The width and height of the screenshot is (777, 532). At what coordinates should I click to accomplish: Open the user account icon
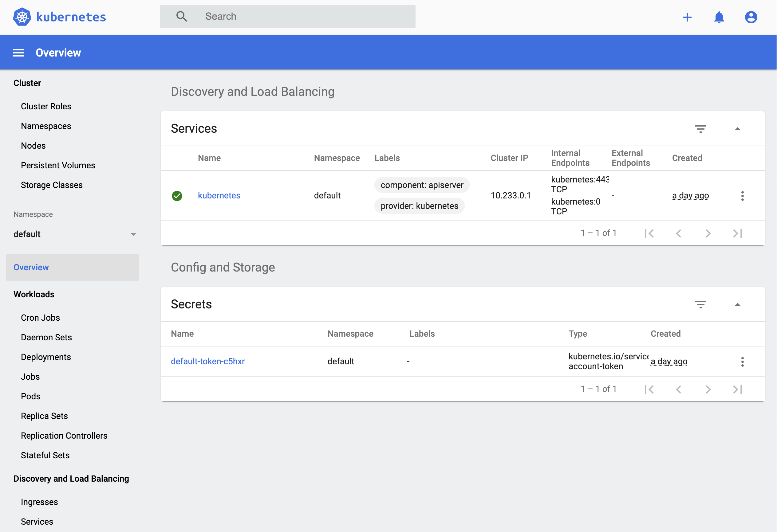(751, 17)
